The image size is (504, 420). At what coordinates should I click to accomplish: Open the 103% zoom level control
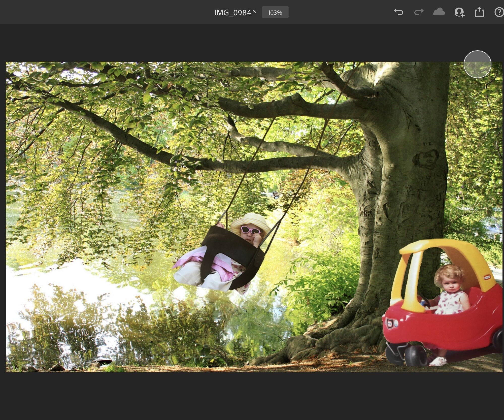pyautogui.click(x=275, y=12)
